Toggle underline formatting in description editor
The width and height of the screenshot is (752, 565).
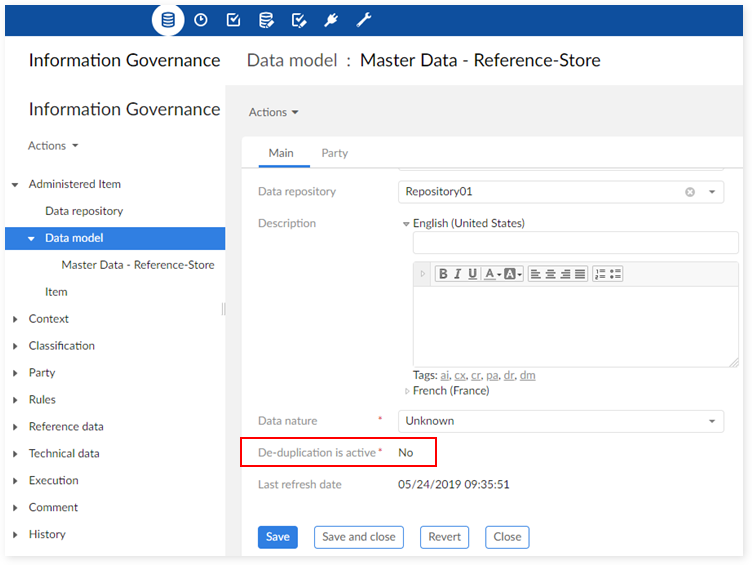point(472,274)
